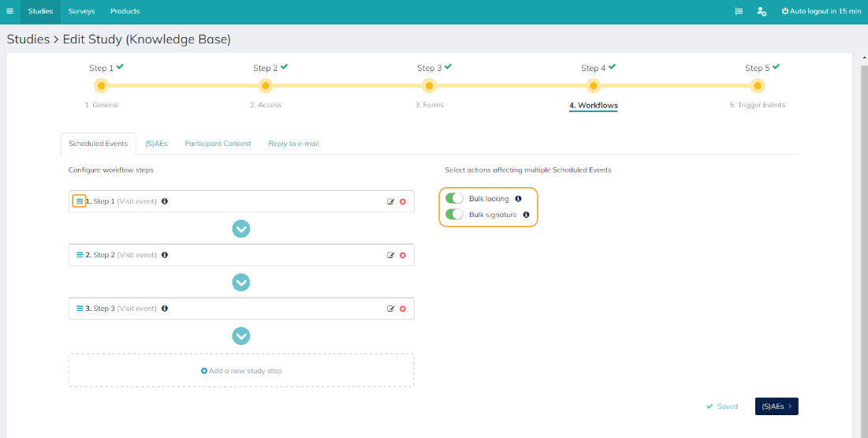The height and width of the screenshot is (438, 868).
Task: Add a new study step
Action: click(x=241, y=370)
